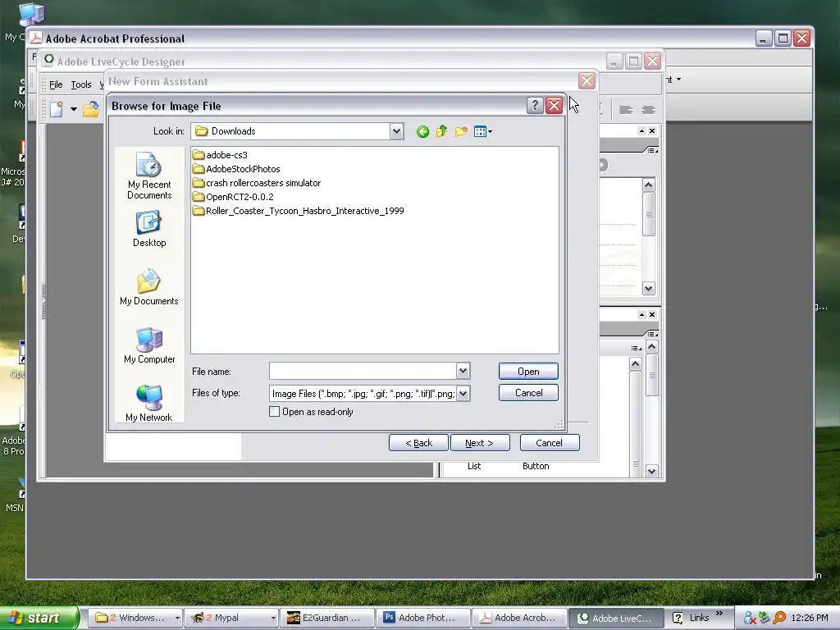840x630 pixels.
Task: Click Back in New Form Assistant
Action: tap(418, 443)
